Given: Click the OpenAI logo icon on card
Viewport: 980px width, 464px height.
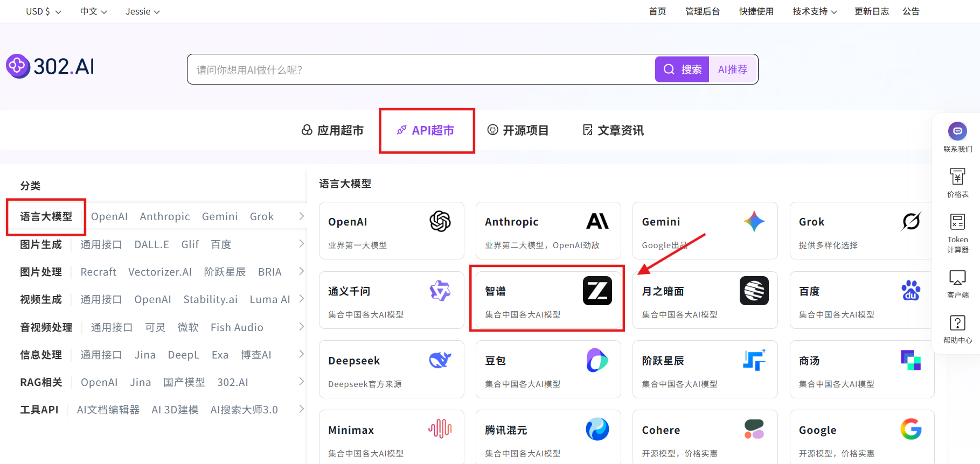Looking at the screenshot, I should click(x=440, y=221).
